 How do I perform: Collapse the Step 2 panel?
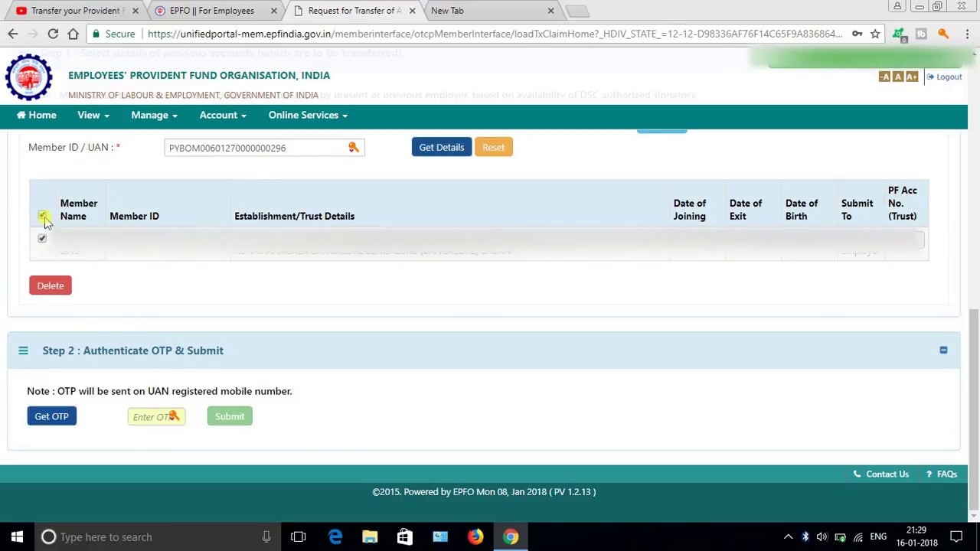point(943,350)
